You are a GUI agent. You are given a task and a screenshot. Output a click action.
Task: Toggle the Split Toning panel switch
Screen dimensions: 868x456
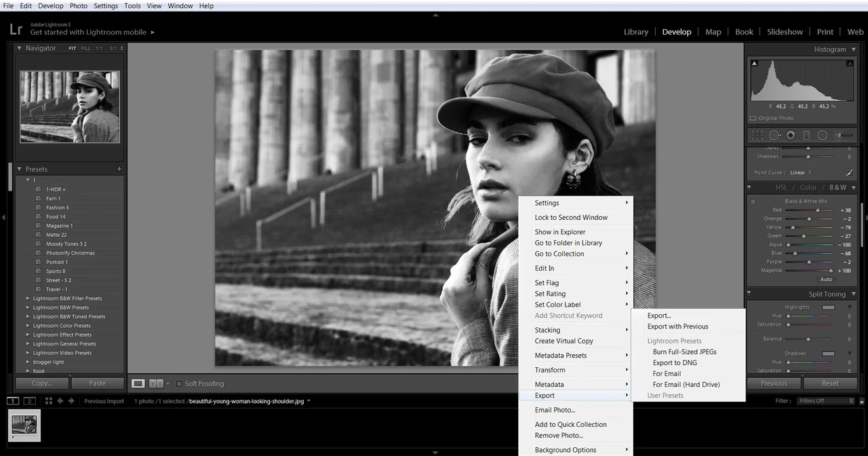pos(749,294)
